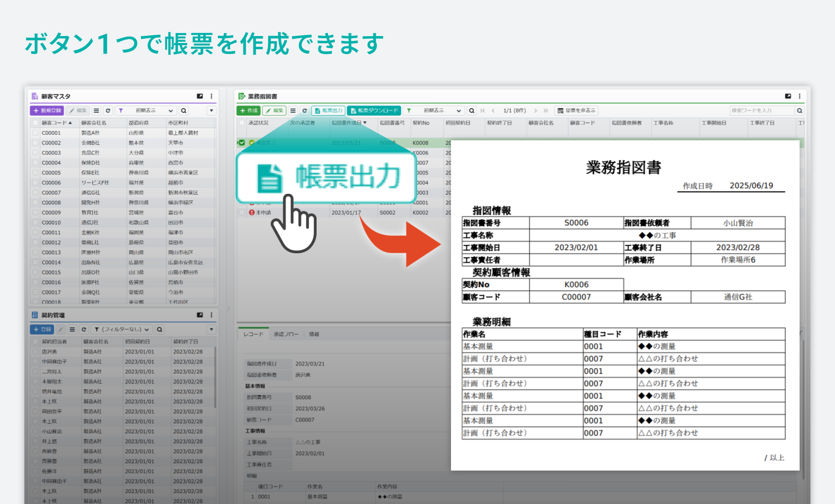Open the three-dot menu of 業務指図書 panel
Image resolution: width=835 pixels, height=504 pixels.
tap(800, 96)
